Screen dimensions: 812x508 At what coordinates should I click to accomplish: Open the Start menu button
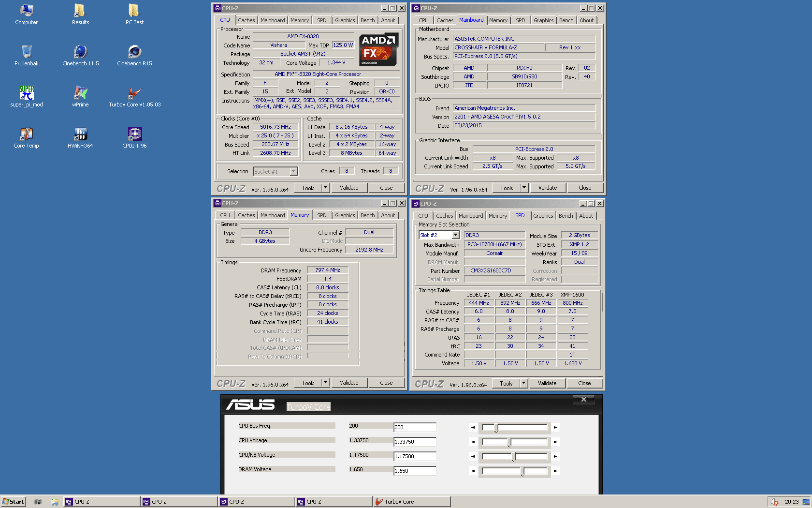tap(13, 502)
